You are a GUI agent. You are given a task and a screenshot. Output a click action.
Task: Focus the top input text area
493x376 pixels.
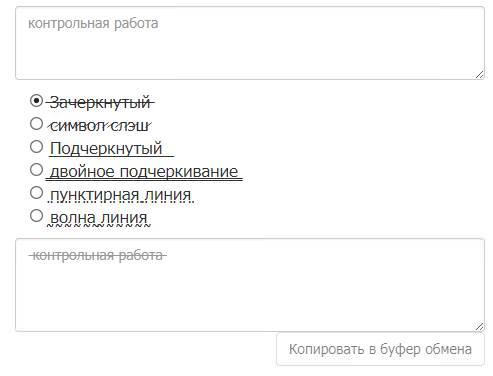[x=250, y=43]
